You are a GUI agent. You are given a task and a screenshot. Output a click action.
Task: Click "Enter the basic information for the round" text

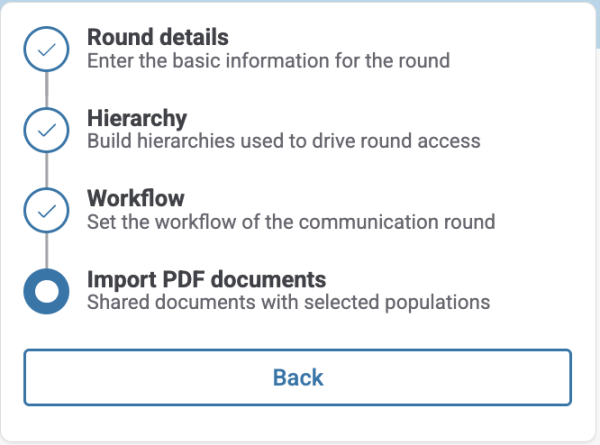point(268,61)
